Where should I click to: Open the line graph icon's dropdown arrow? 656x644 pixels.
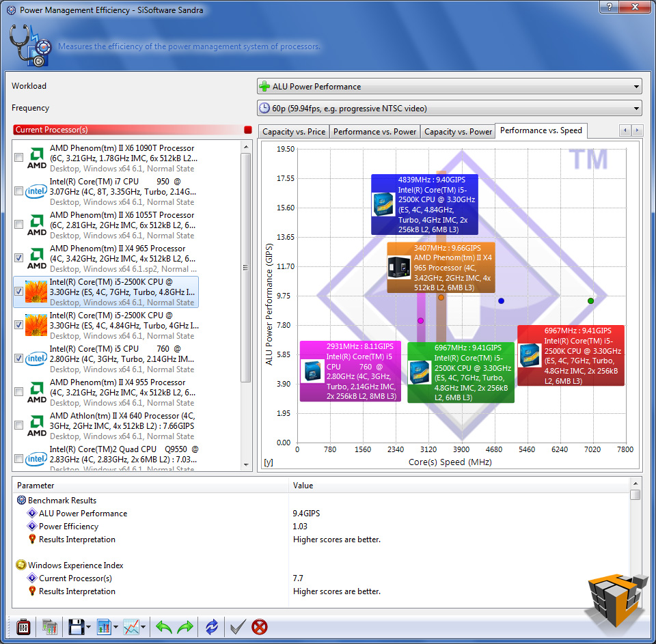143,627
